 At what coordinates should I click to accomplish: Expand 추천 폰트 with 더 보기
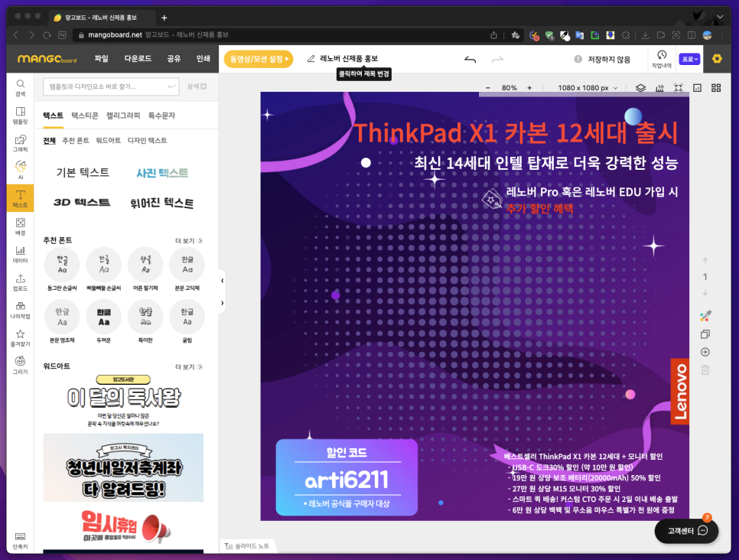coord(188,241)
